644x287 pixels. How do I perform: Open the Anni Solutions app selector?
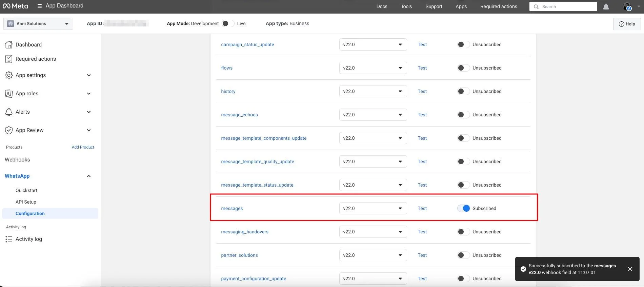point(38,24)
